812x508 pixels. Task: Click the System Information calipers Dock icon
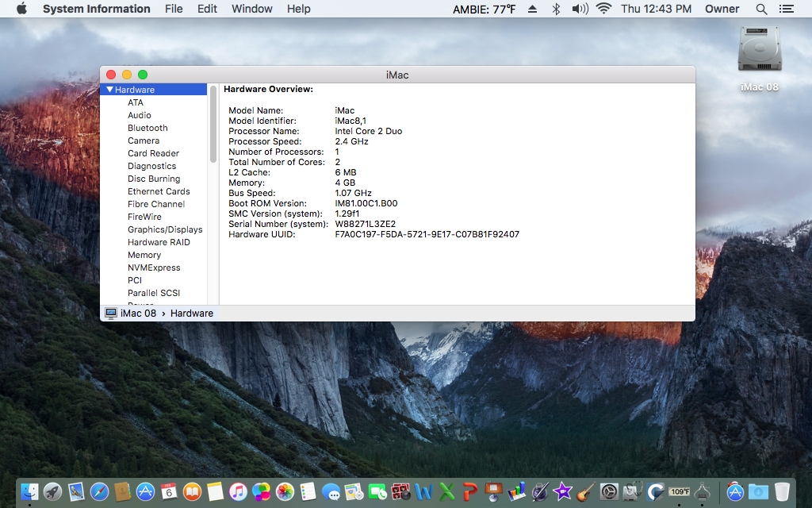coord(703,491)
